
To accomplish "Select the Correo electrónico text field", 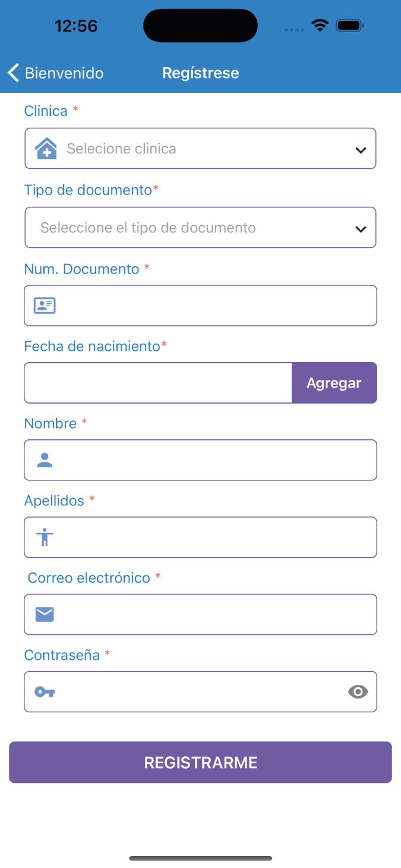I will 214,614.
